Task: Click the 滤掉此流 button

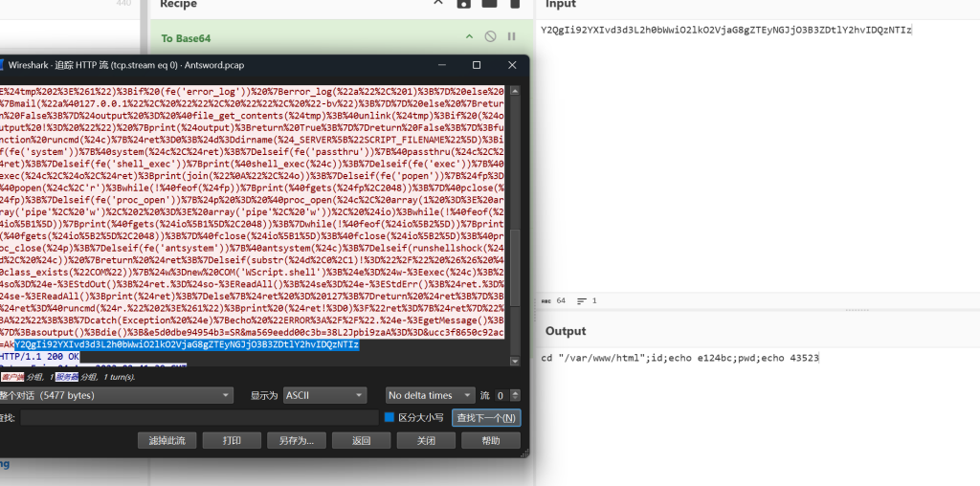Action: (167, 441)
